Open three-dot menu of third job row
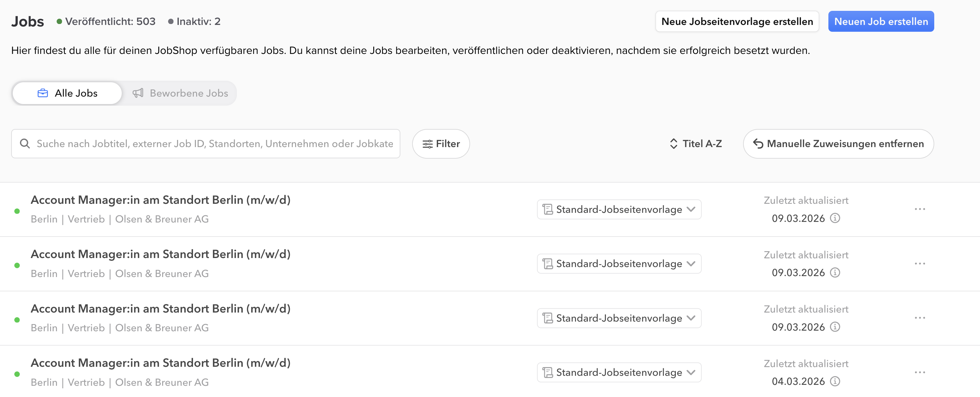 [920, 318]
